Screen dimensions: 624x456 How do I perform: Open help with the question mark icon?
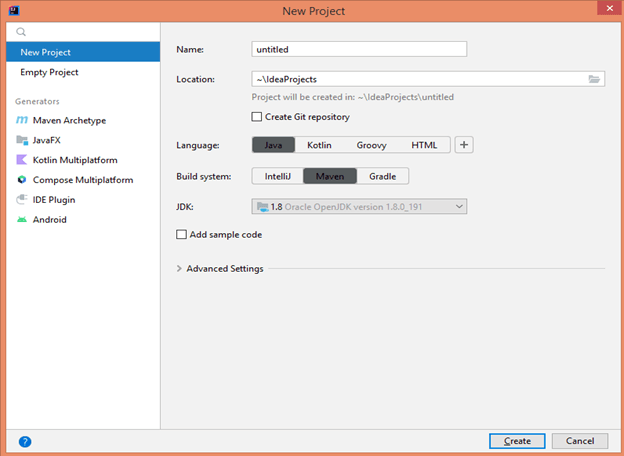click(x=25, y=441)
